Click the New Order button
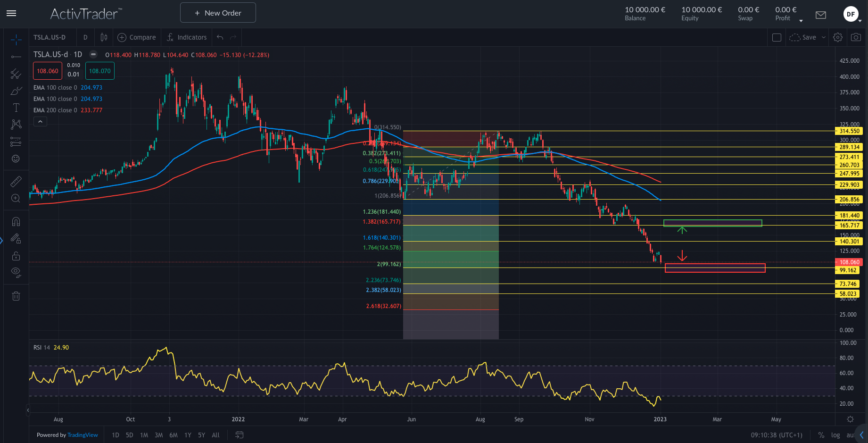 point(218,13)
